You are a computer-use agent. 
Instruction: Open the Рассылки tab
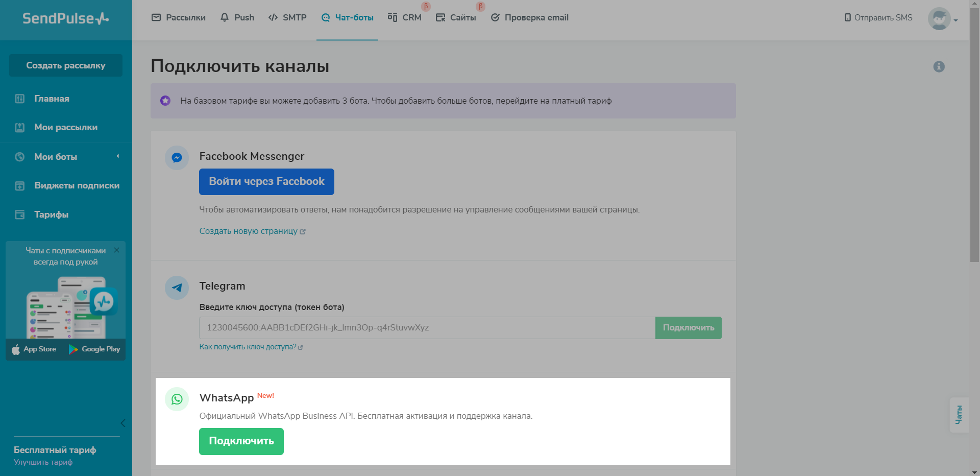coord(179,17)
